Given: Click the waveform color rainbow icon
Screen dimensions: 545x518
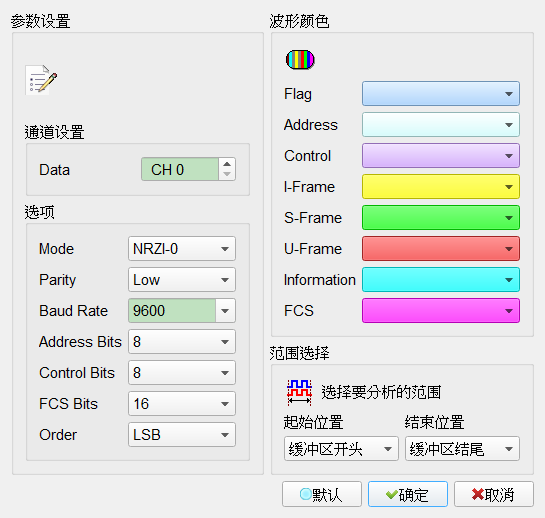Looking at the screenshot, I should click(300, 59).
